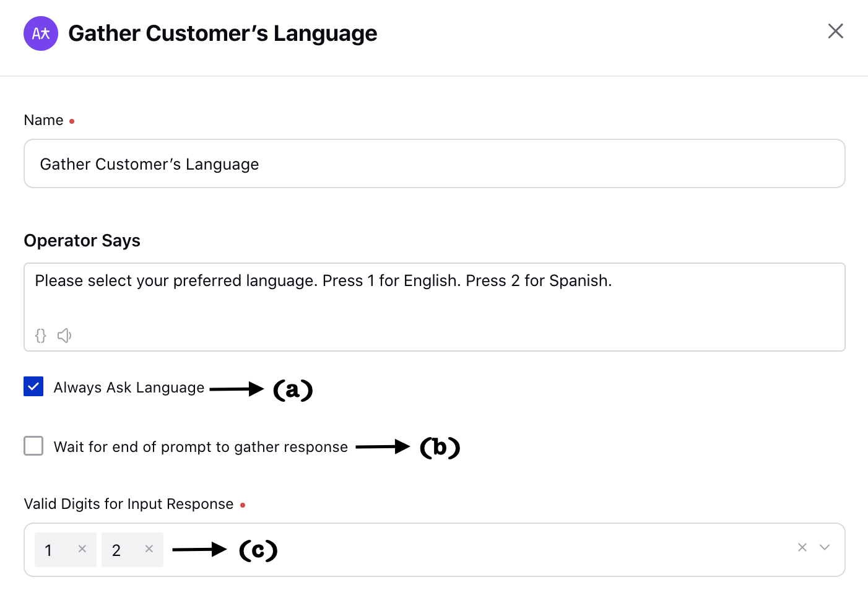Click the Valid Digits for Input Response label
The width and height of the screenshot is (868, 603).
129,504
